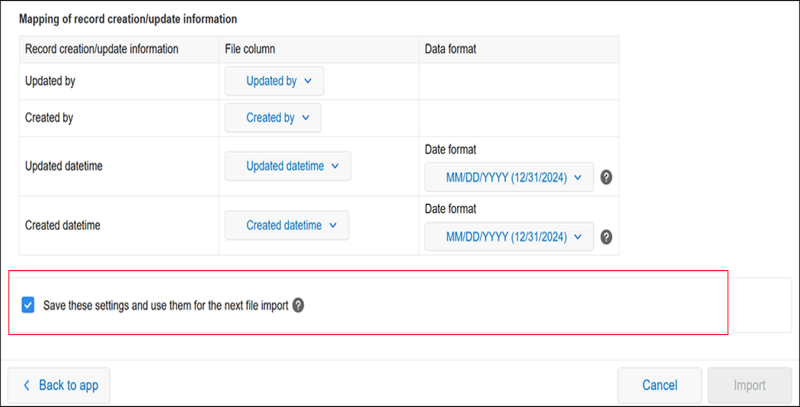Viewport: 800px width, 407px height.
Task: Open the Updated by file column dropdown
Action: pyautogui.click(x=274, y=81)
